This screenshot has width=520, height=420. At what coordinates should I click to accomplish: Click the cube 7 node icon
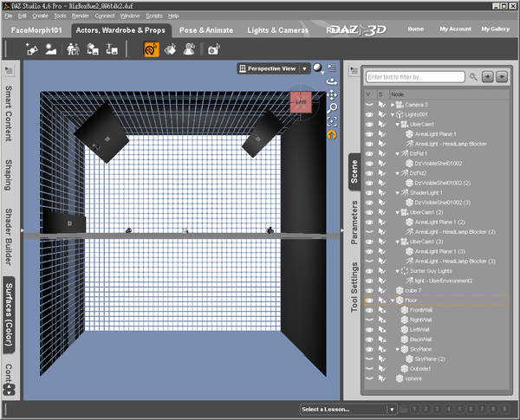click(400, 291)
